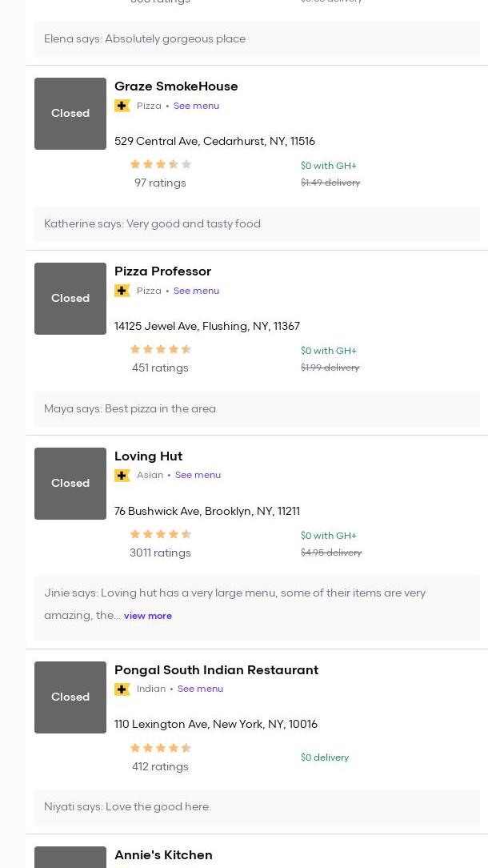The width and height of the screenshot is (488, 868).
Task: Open the Annie's Kitchen listing
Action: [163, 855]
